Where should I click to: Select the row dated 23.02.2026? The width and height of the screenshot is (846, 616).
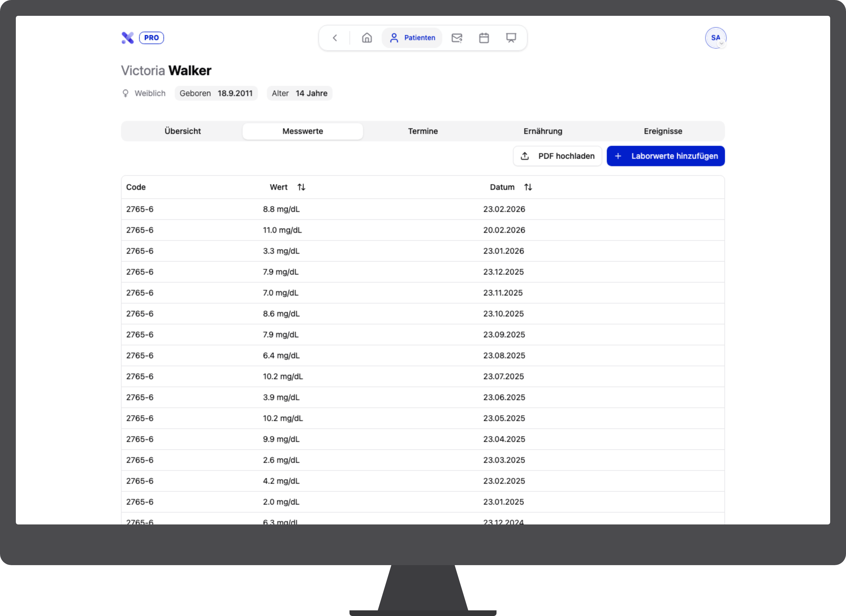(x=422, y=209)
